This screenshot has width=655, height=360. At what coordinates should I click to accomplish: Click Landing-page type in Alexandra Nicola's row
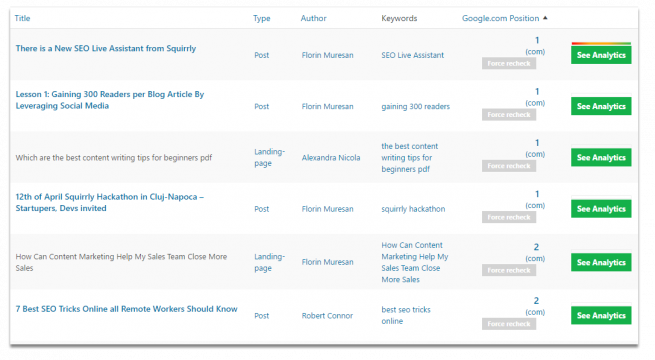[x=269, y=157]
